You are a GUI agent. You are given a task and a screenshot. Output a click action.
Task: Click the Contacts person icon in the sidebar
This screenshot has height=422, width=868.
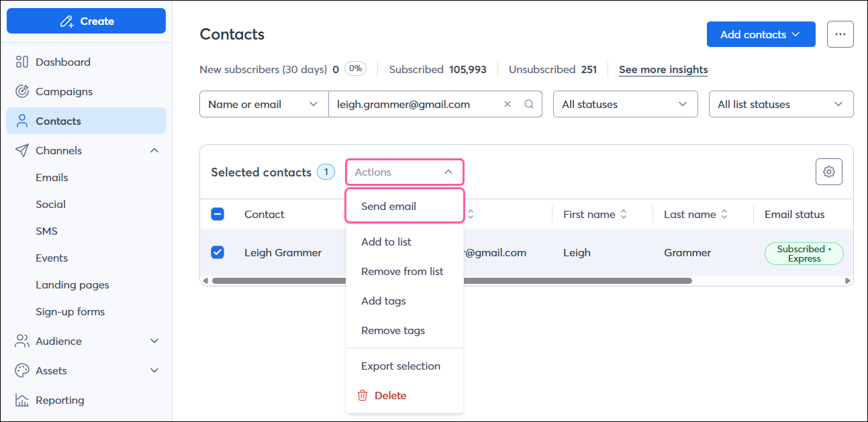(21, 121)
